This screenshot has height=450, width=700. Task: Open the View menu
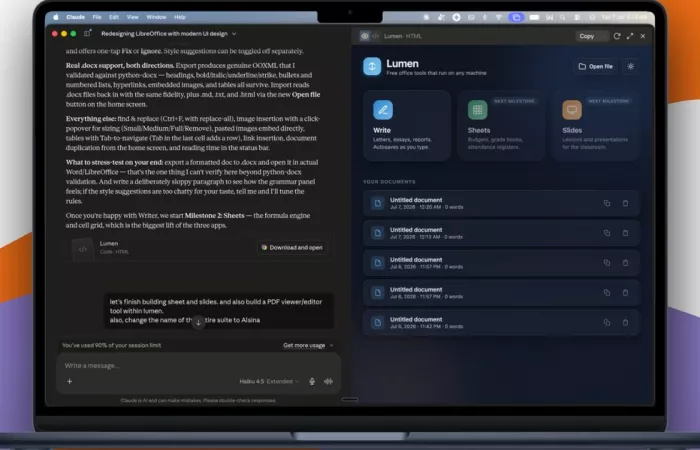coord(133,17)
